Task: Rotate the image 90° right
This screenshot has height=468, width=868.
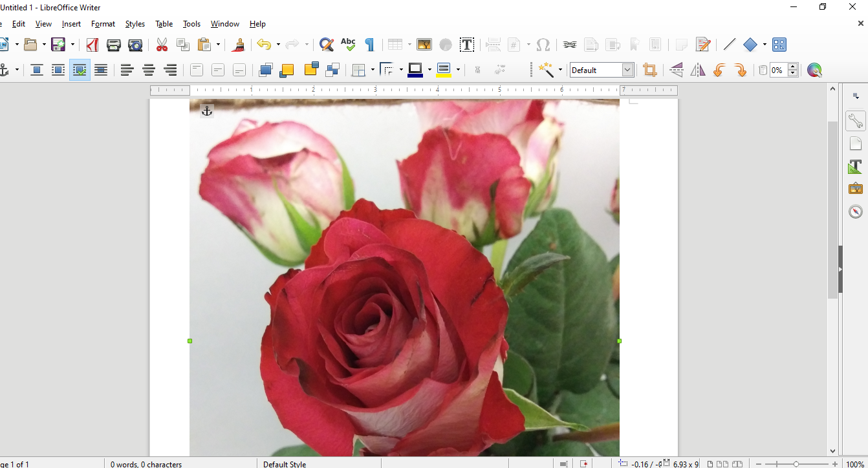Action: tap(741, 70)
